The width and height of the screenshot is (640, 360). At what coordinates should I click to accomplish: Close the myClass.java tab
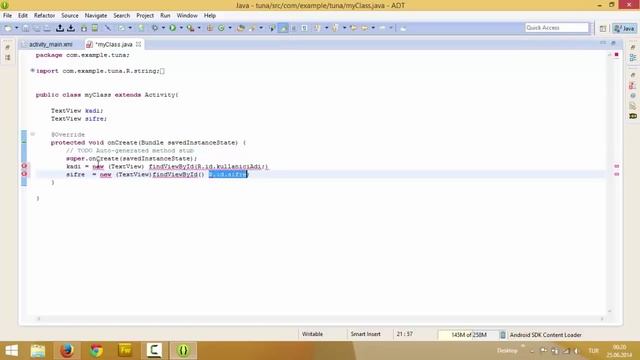click(138, 44)
